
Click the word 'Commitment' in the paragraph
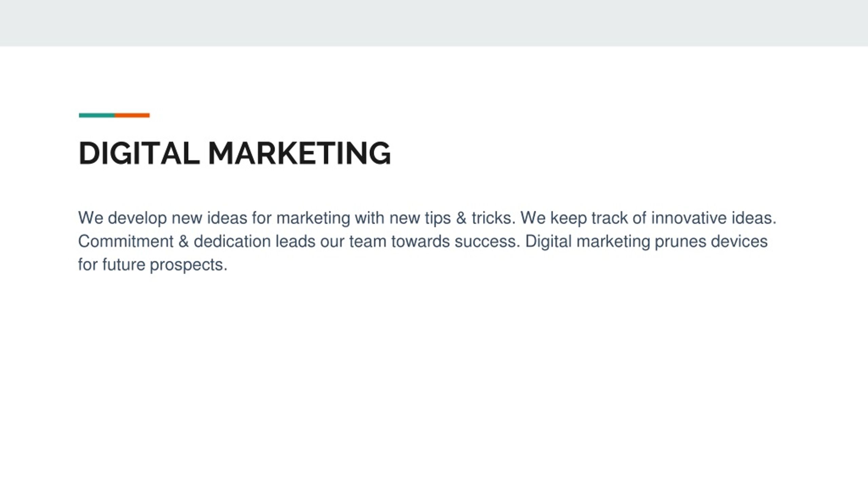(x=126, y=241)
